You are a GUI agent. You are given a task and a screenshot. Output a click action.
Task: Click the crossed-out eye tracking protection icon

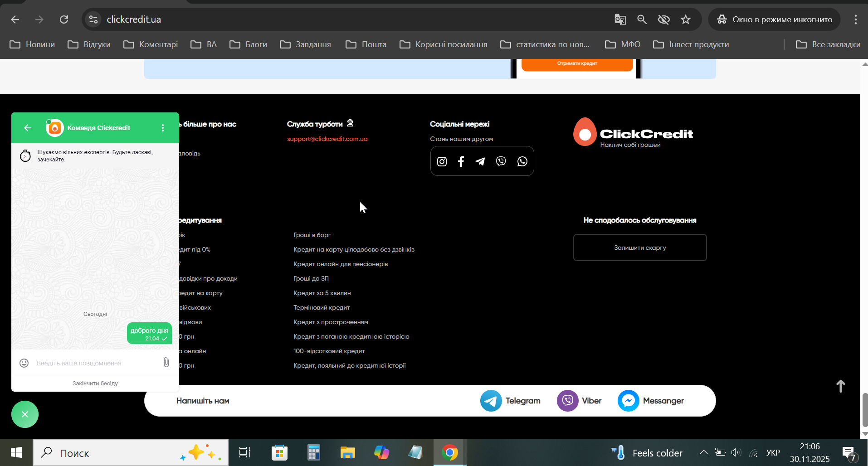pyautogui.click(x=663, y=19)
